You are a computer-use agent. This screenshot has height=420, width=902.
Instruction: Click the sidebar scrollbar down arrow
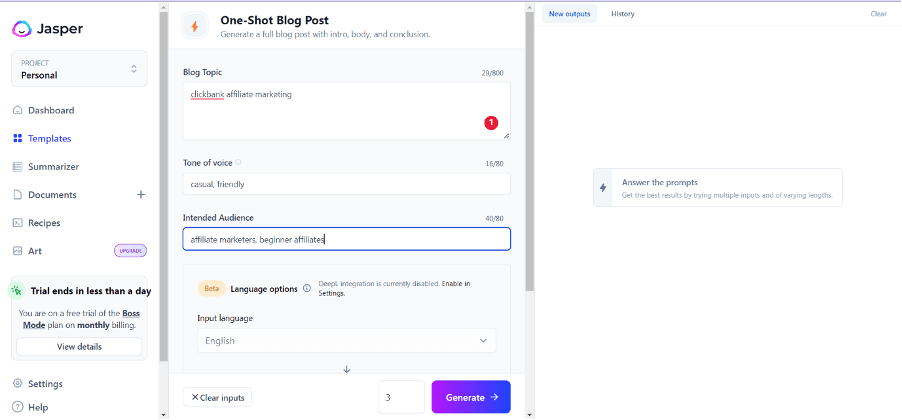tap(163, 414)
